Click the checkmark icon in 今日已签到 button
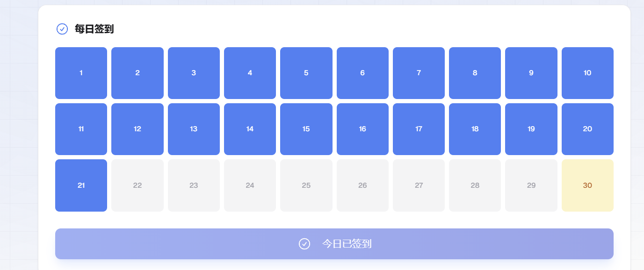This screenshot has height=270, width=644. pyautogui.click(x=304, y=244)
